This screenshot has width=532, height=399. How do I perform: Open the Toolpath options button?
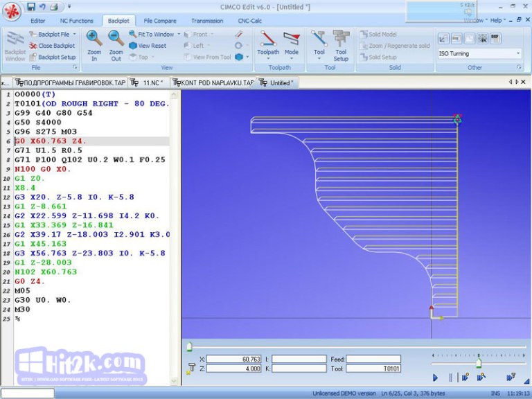pyautogui.click(x=267, y=46)
